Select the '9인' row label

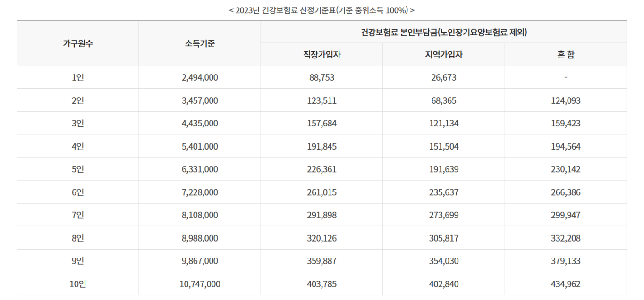(78, 261)
